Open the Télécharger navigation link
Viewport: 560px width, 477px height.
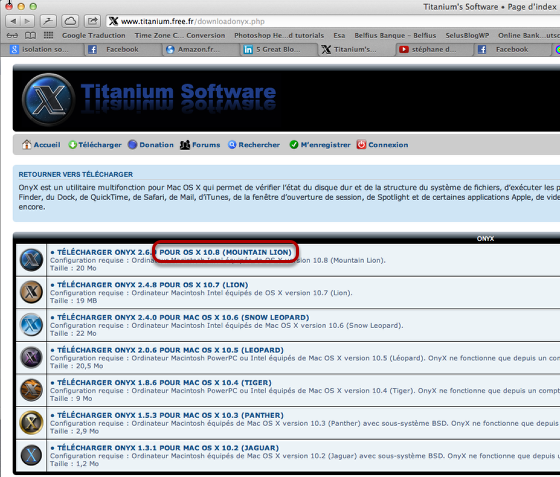coord(95,145)
